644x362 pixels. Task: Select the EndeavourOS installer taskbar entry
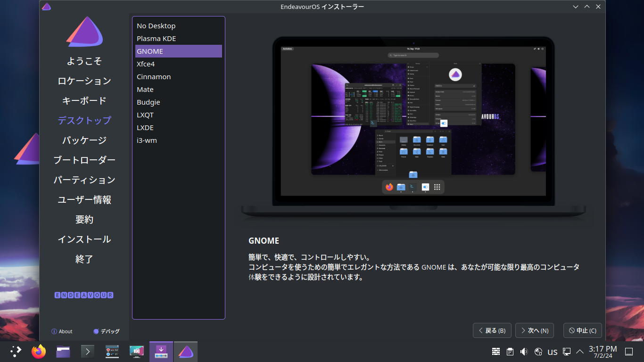(x=186, y=352)
